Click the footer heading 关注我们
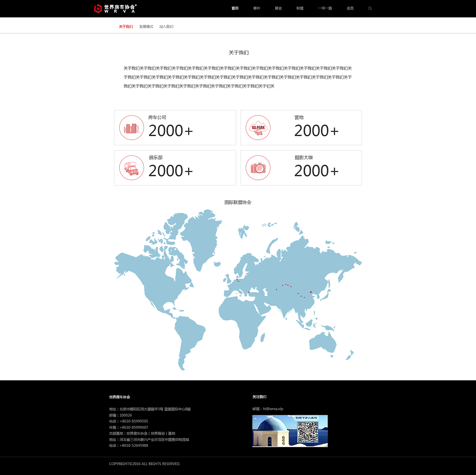Viewport: 476px width, 475px height. coord(259,397)
